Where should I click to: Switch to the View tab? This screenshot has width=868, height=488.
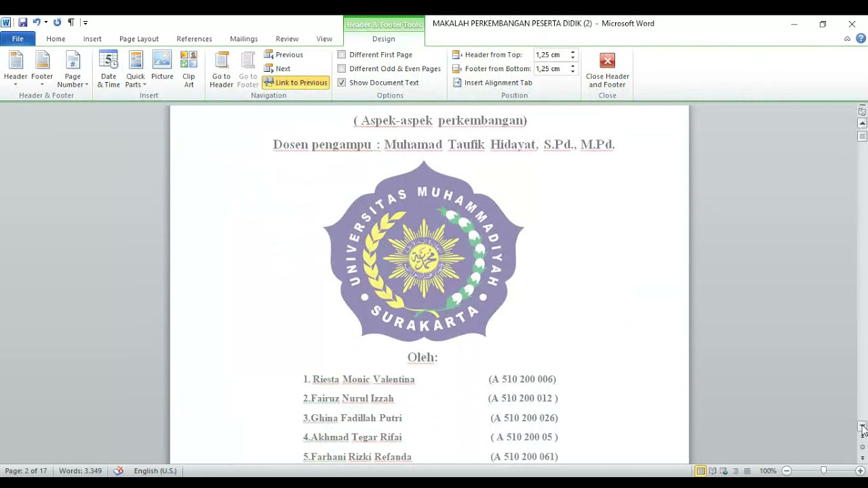coord(324,39)
